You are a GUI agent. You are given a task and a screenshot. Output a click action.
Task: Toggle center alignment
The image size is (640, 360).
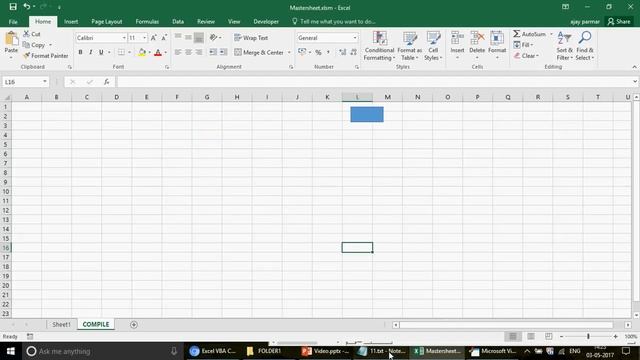click(x=188, y=52)
